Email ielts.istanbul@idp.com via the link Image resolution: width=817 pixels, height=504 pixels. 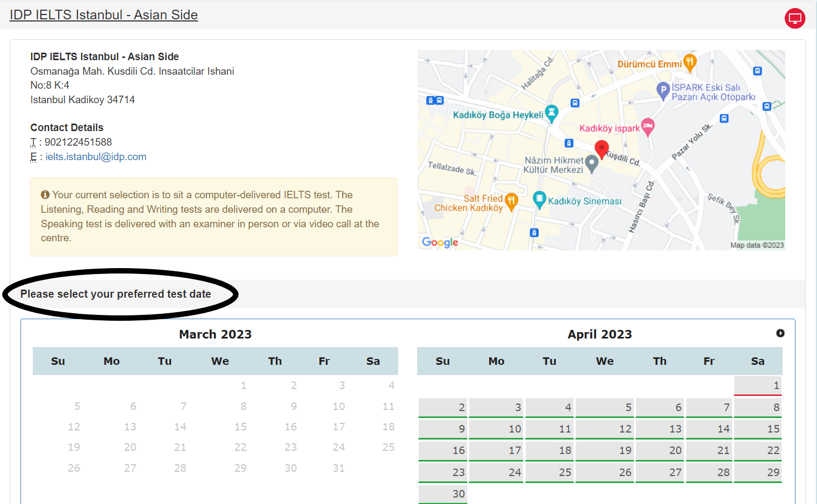click(96, 157)
